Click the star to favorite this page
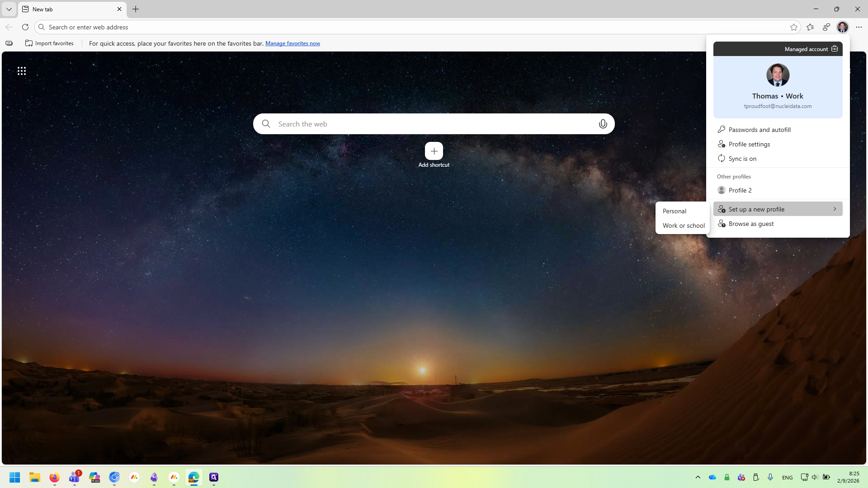The image size is (868, 488). (793, 27)
